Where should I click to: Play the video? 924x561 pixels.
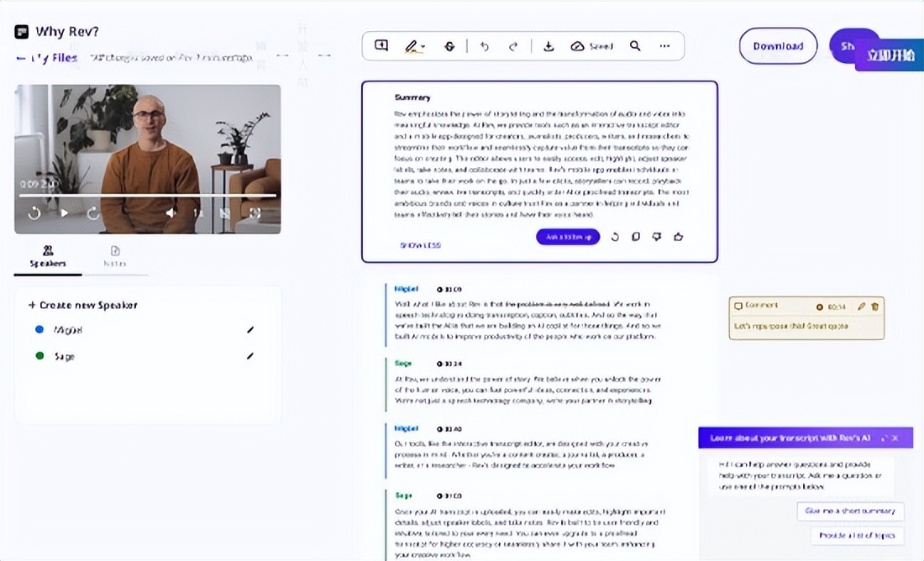[65, 213]
